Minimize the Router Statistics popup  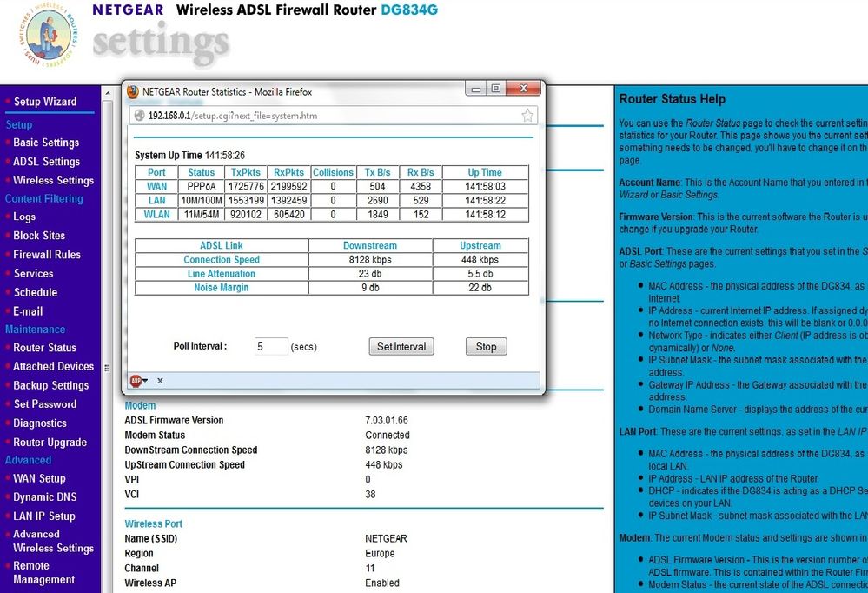pos(475,90)
